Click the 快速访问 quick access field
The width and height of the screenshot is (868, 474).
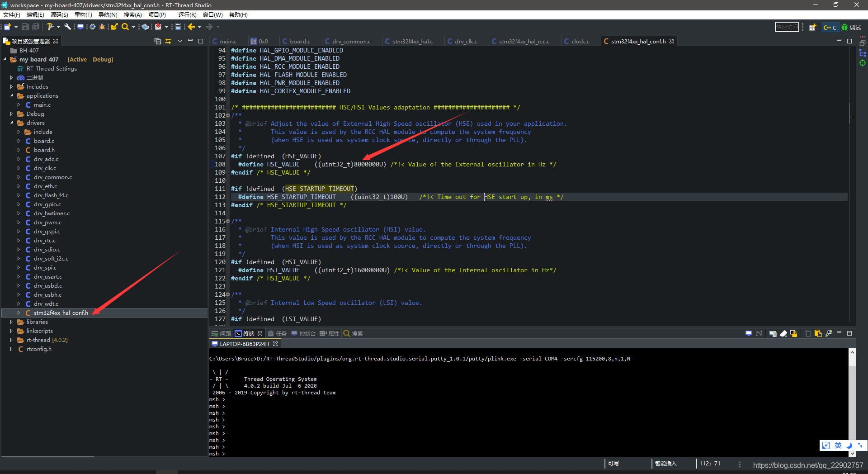click(x=787, y=27)
